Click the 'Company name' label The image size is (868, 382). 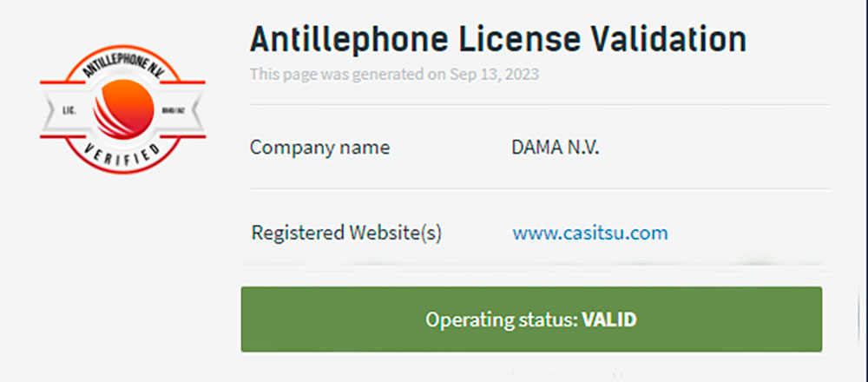pyautogui.click(x=319, y=148)
